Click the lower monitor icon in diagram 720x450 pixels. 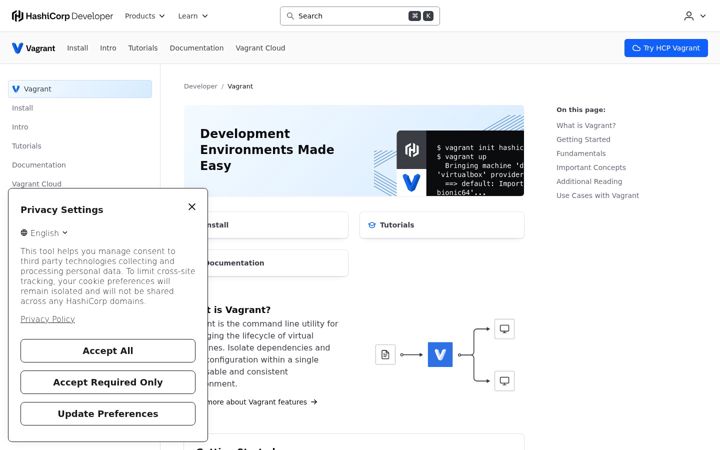point(504,381)
